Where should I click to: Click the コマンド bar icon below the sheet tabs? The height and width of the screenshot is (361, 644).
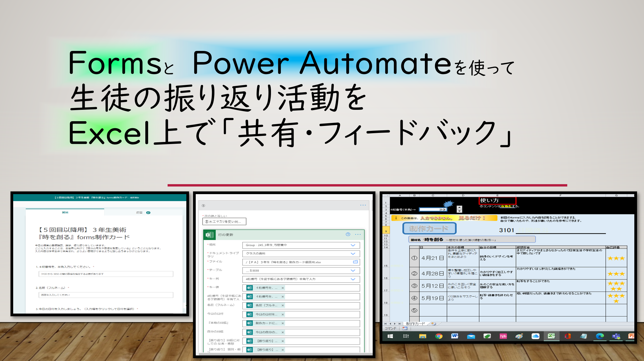click(405, 329)
